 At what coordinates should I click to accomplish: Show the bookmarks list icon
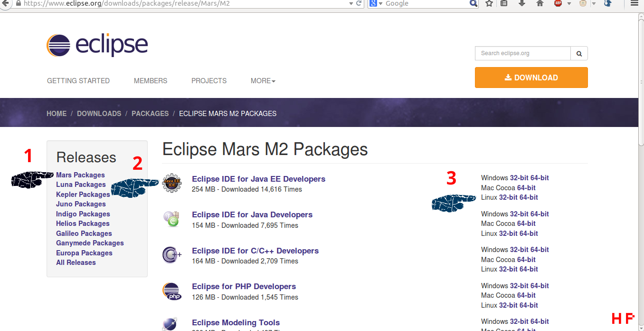504,3
